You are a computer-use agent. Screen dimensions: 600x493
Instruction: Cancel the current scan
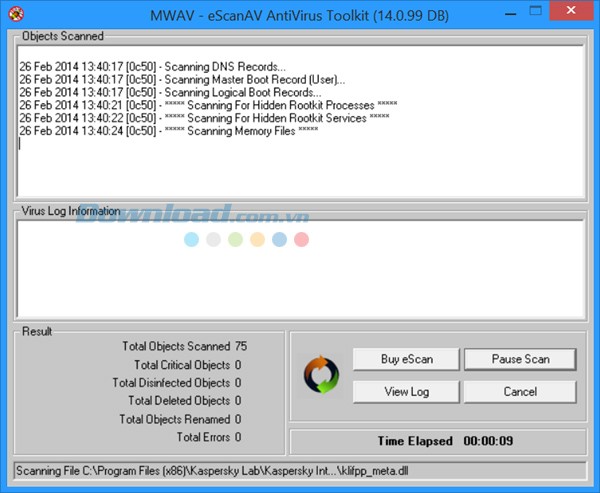(520, 392)
